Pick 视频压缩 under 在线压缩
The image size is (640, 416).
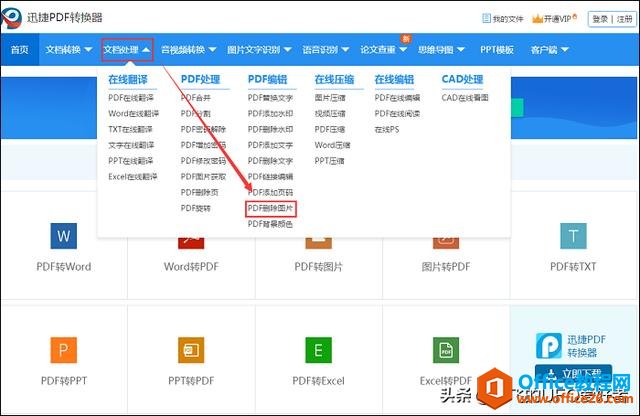click(x=330, y=113)
